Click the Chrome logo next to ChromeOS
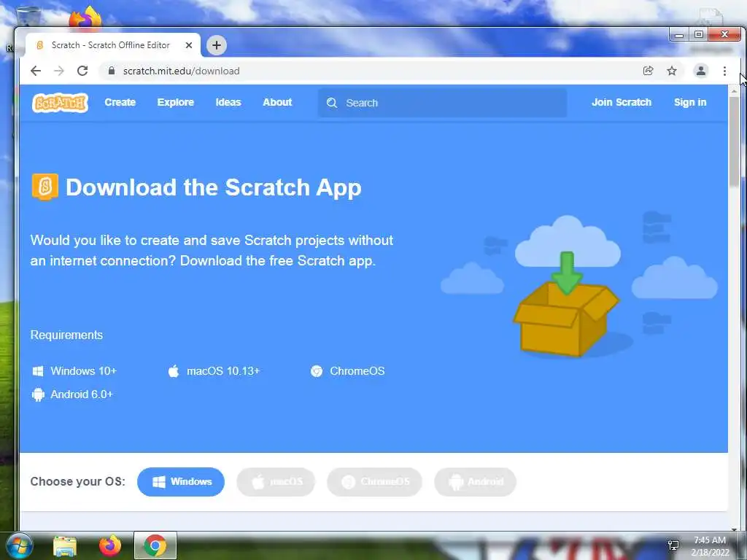747x560 pixels. coord(317,371)
